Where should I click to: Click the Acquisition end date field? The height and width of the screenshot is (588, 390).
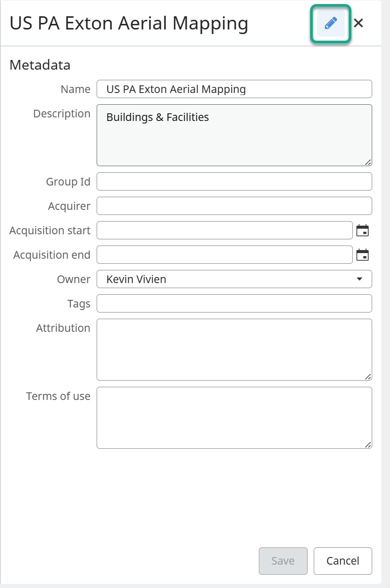coord(224,255)
